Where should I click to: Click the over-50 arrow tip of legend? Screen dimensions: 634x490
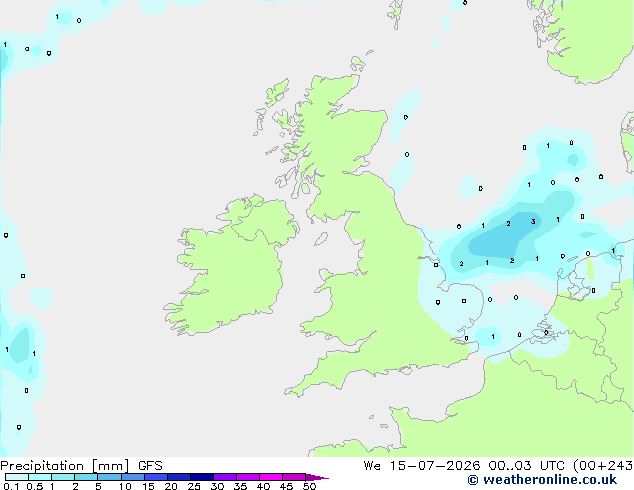tap(317, 477)
